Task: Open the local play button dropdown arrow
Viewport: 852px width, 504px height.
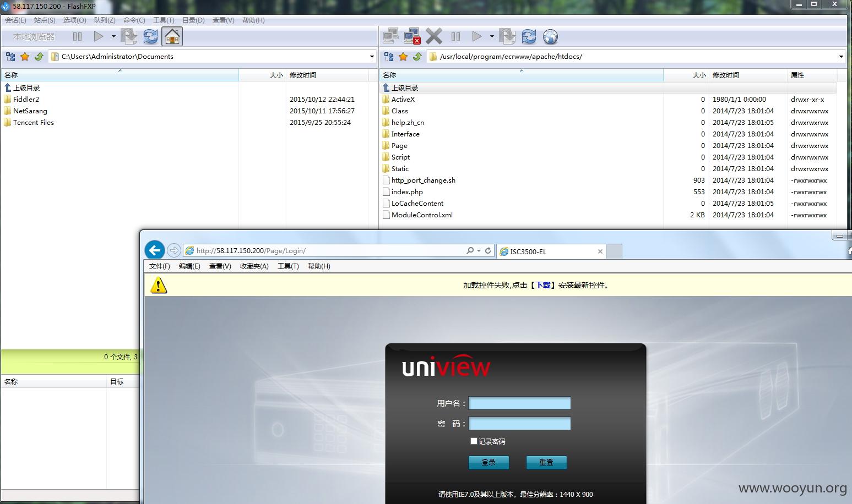Action: (x=113, y=36)
